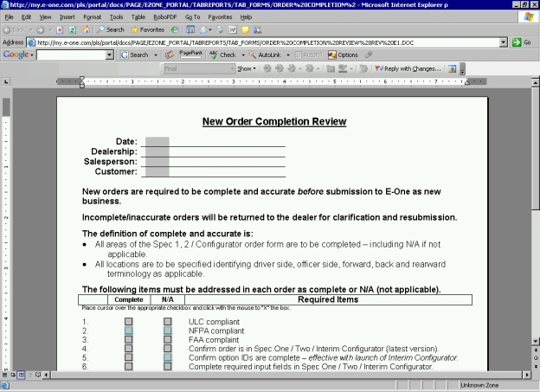The width and height of the screenshot is (540, 392).
Task: Click the Edit with Word icon
Action: pos(233,30)
